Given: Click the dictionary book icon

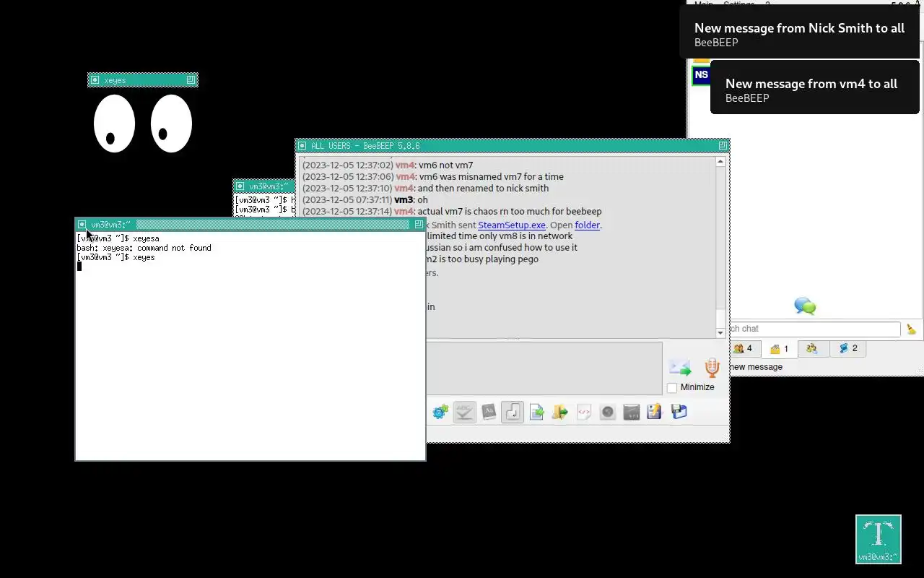Looking at the screenshot, I should click(489, 412).
